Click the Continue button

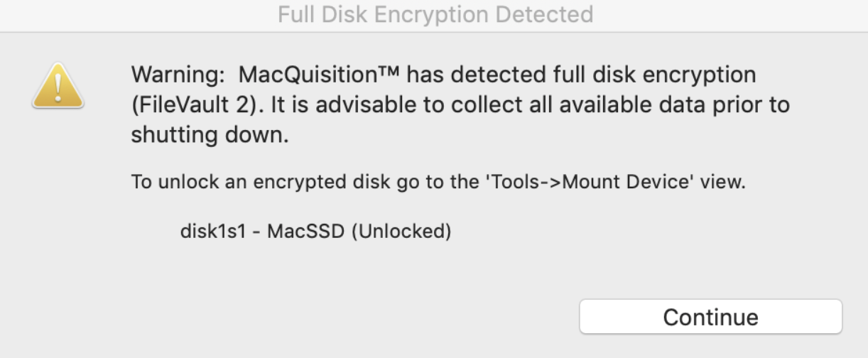click(x=710, y=317)
